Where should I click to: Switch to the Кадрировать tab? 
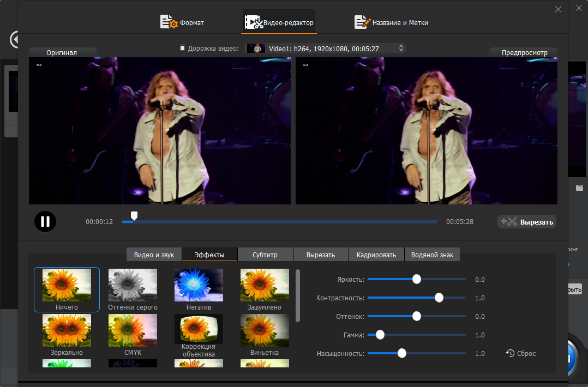click(376, 255)
